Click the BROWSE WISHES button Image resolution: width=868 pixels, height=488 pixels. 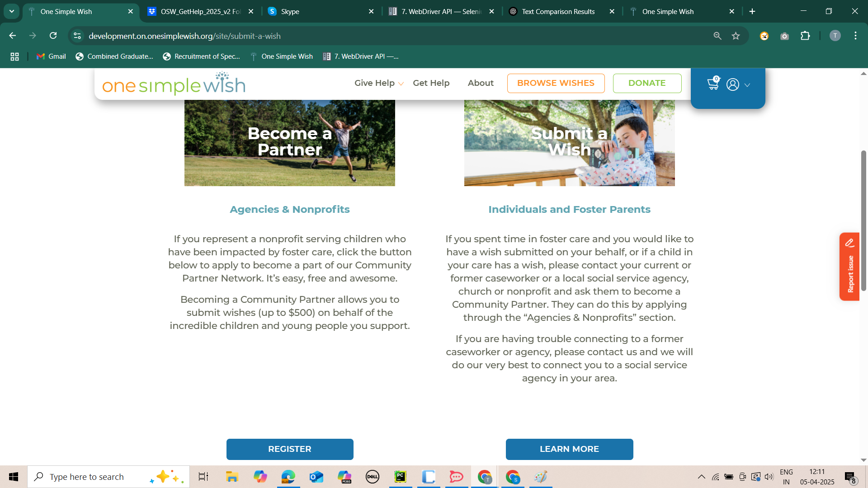coord(556,83)
